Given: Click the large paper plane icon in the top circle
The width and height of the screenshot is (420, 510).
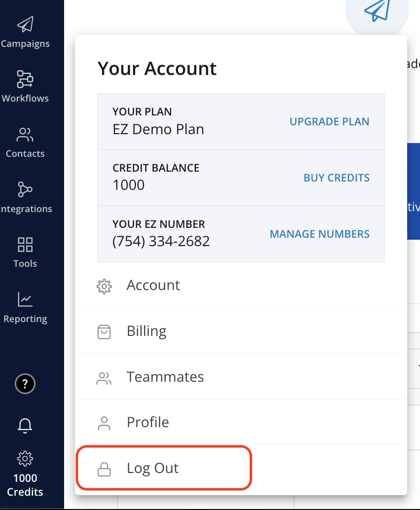Looking at the screenshot, I should (377, 10).
